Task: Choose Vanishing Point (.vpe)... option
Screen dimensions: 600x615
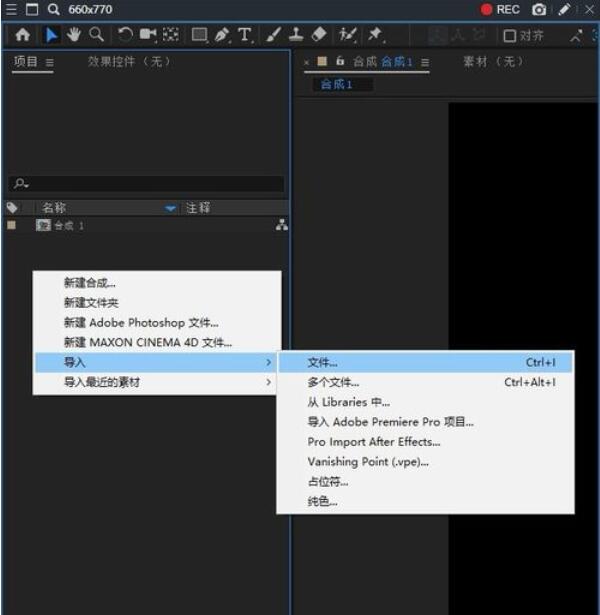Action: coord(425,461)
